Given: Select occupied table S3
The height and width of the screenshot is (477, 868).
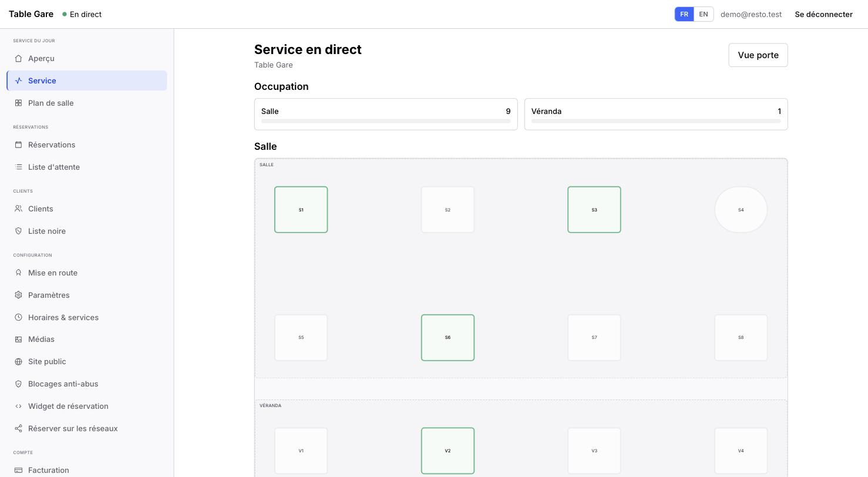Looking at the screenshot, I should click(x=594, y=210).
